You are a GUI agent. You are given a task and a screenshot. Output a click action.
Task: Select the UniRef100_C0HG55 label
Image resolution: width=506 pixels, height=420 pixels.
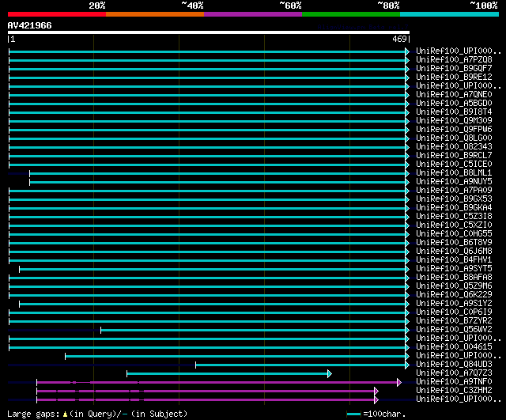pyautogui.click(x=454, y=234)
